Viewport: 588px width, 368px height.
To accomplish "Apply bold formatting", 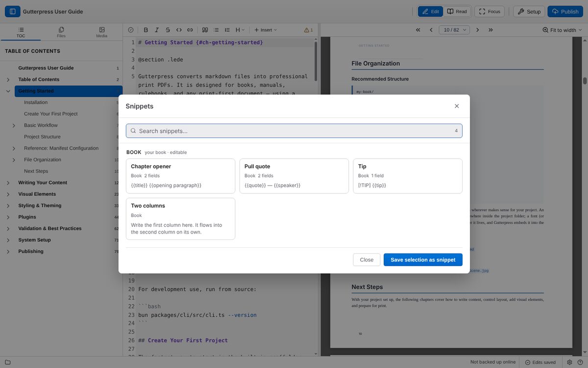I will click(x=146, y=30).
